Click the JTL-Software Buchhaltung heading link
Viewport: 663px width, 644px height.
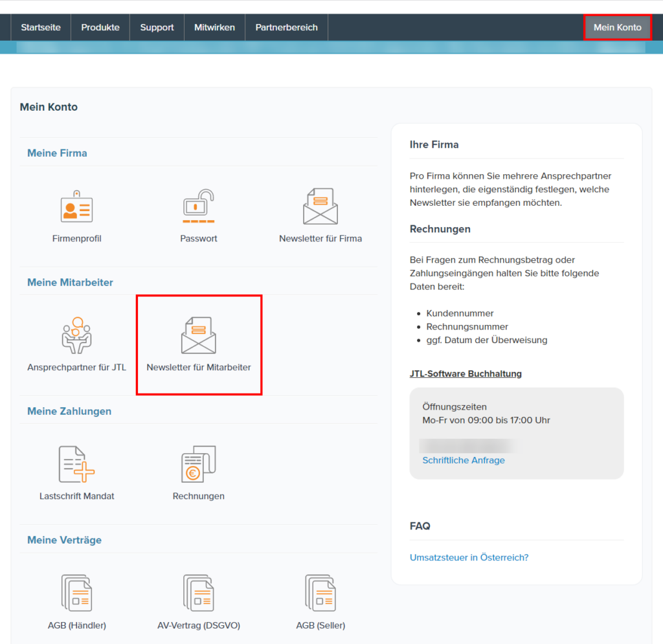466,373
